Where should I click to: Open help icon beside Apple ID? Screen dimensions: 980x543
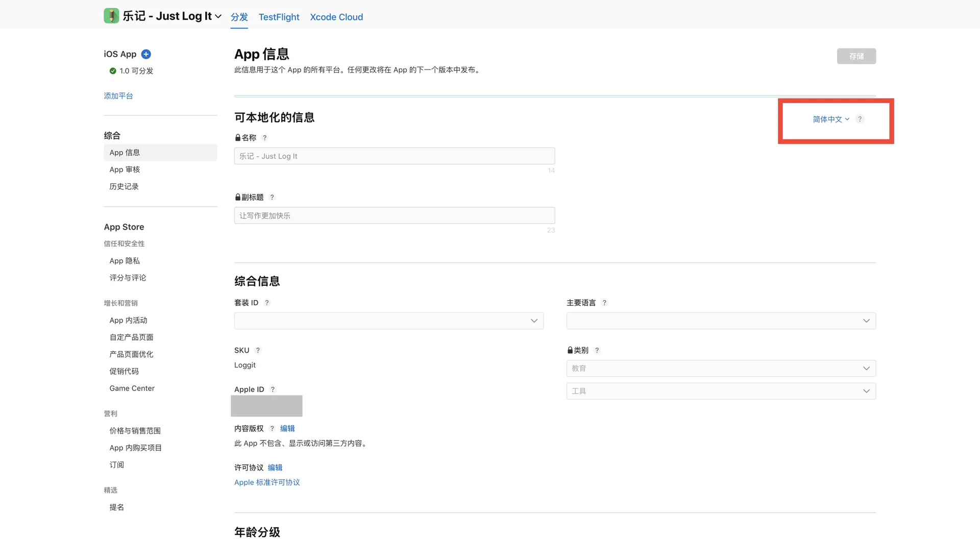273,389
